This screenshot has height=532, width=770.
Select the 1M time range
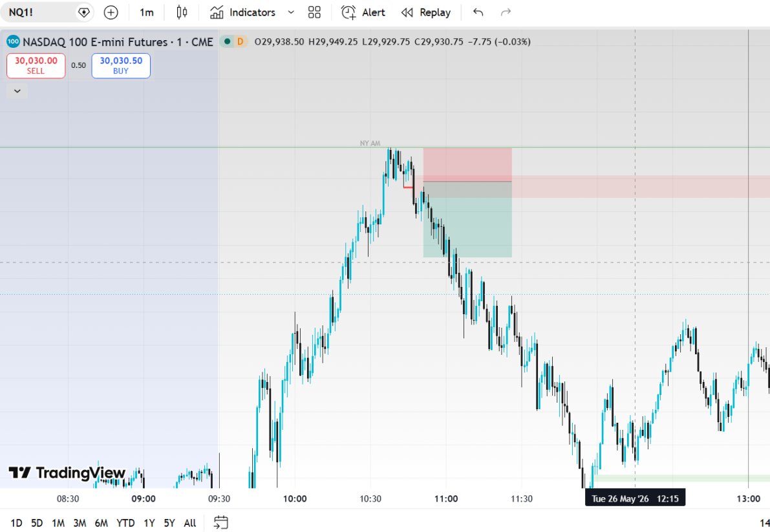click(58, 523)
